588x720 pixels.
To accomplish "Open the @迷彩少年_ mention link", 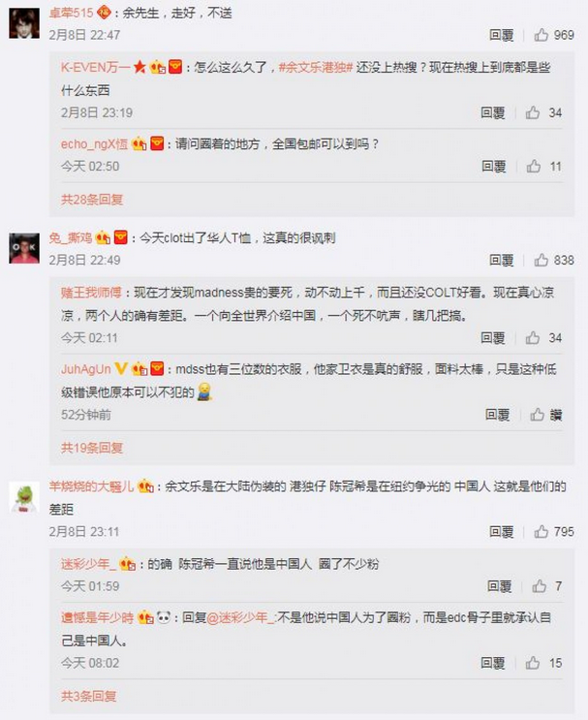I will 241,617.
